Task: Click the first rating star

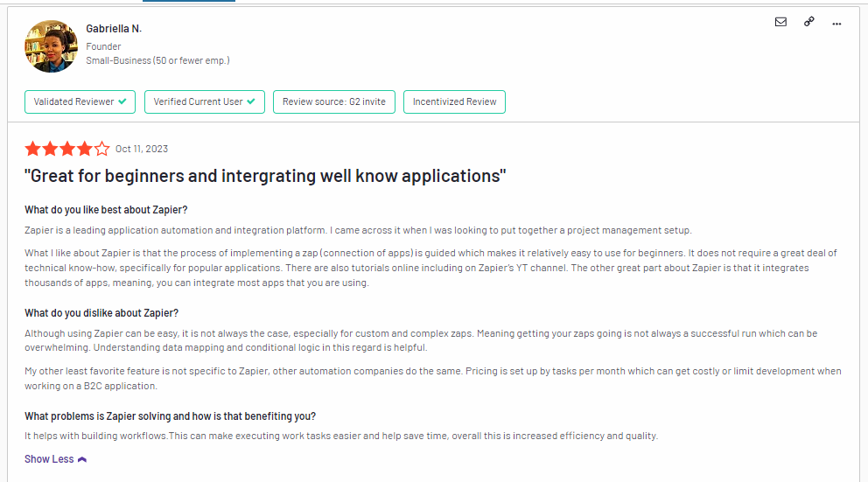Action: click(x=32, y=149)
